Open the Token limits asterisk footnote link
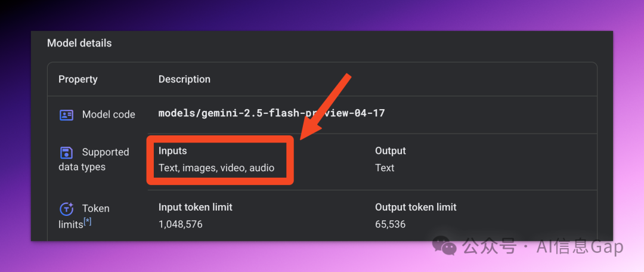 pos(88,222)
